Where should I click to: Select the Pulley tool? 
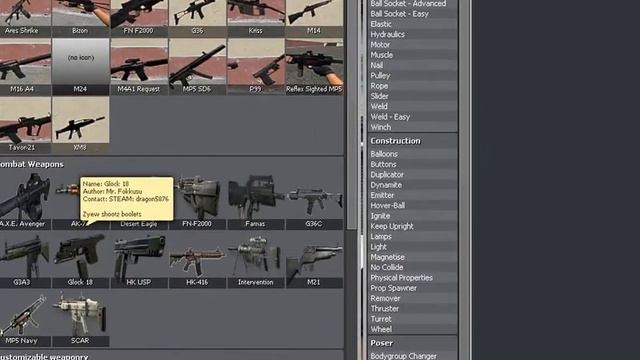[x=412, y=76]
